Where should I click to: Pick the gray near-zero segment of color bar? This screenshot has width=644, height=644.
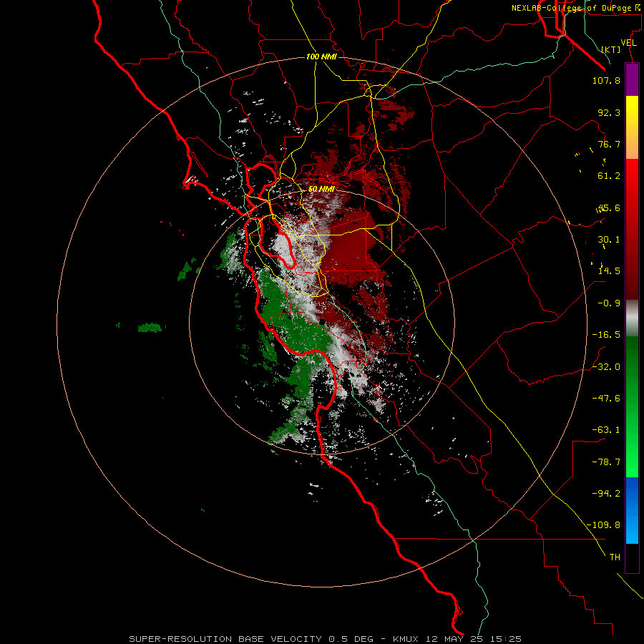[x=632, y=318]
